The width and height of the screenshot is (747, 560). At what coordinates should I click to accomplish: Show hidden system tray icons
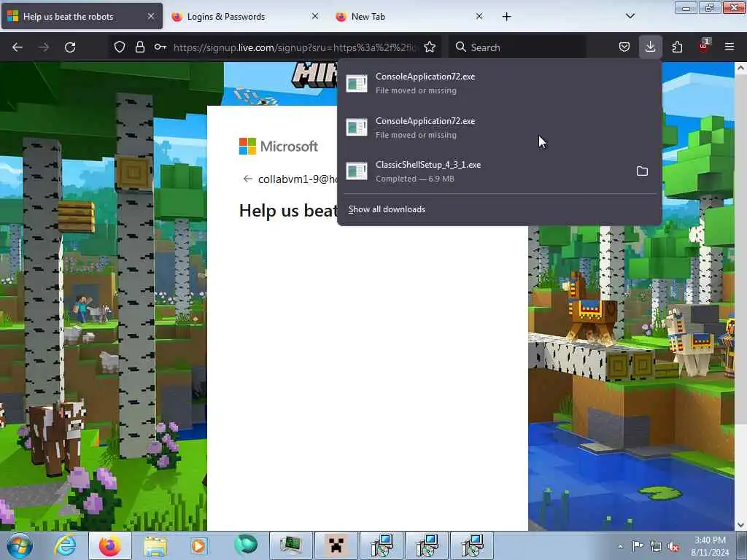620,546
